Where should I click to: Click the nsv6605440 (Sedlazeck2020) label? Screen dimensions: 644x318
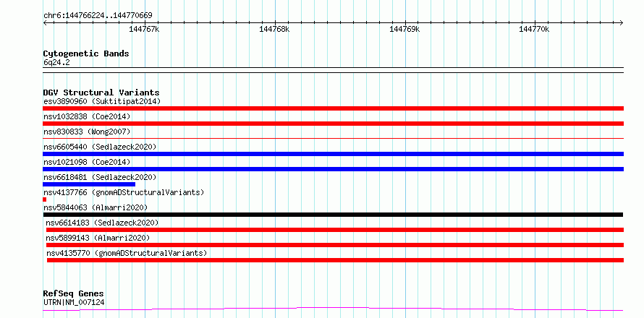point(100,147)
